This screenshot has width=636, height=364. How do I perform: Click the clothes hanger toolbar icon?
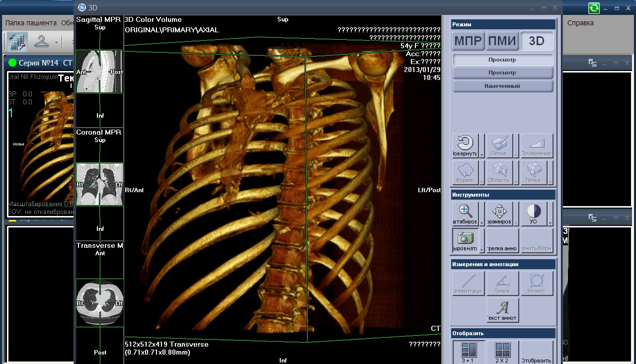(42, 42)
